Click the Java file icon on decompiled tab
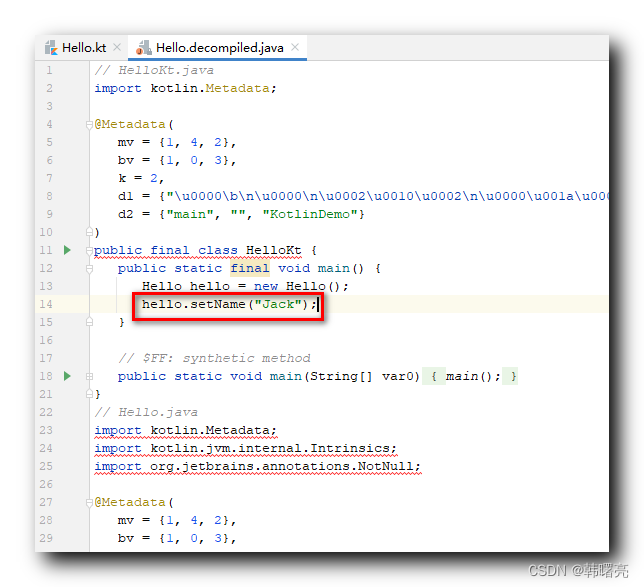Screen dimensions: 644x587 point(143,48)
